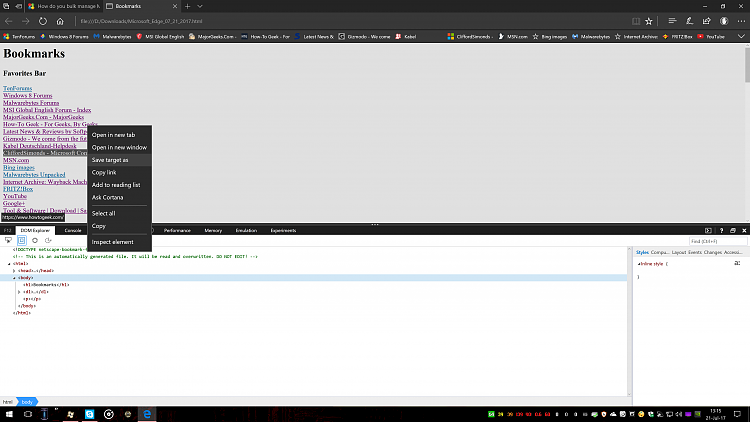Expand the <head> node

pyautogui.click(x=14, y=271)
